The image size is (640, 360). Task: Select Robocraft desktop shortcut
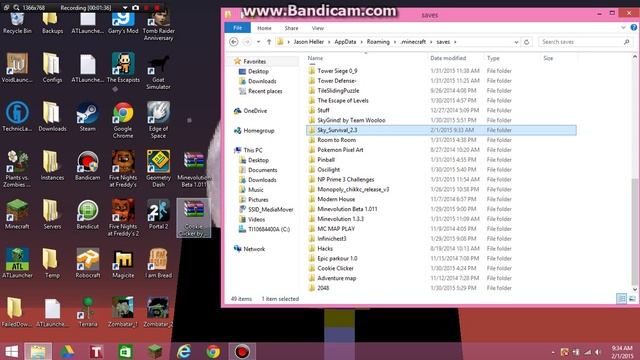(x=87, y=263)
